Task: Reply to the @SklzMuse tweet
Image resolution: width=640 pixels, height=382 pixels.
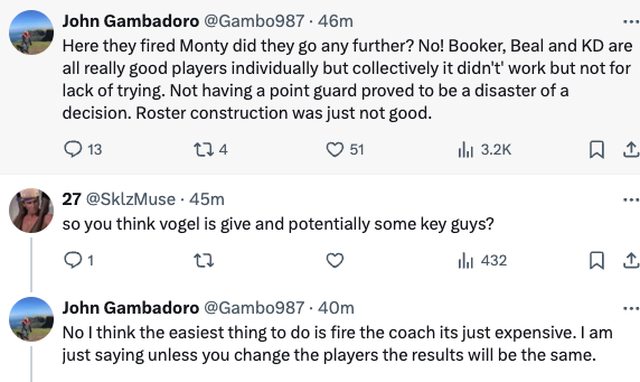Action: coord(79,260)
